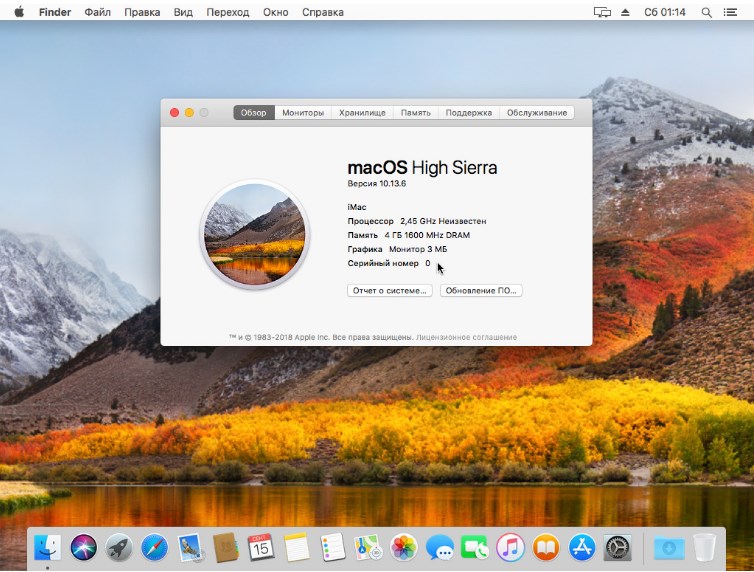Image resolution: width=754 pixels, height=572 pixels.
Task: Open FaceTime icon in Dock
Action: coord(475,547)
